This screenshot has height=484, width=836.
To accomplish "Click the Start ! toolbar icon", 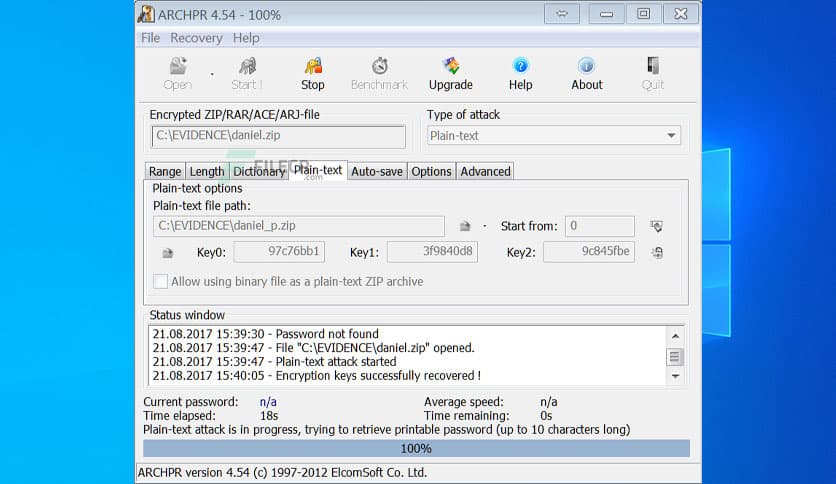I will point(247,74).
